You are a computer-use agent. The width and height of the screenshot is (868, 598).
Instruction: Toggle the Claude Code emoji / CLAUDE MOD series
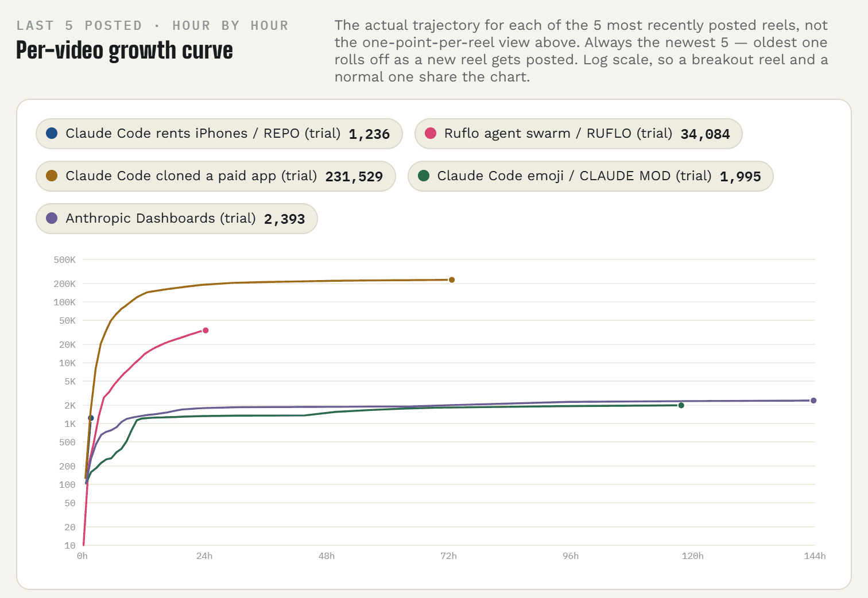[x=590, y=176]
